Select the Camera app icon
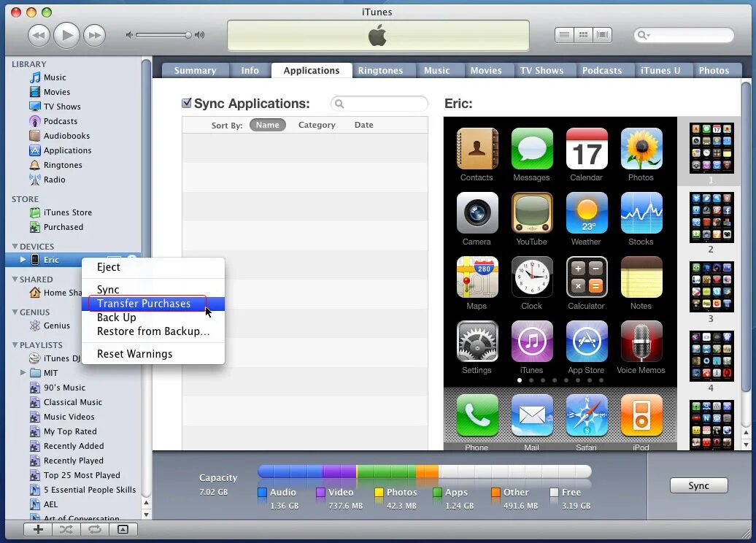Image resolution: width=756 pixels, height=543 pixels. click(477, 212)
